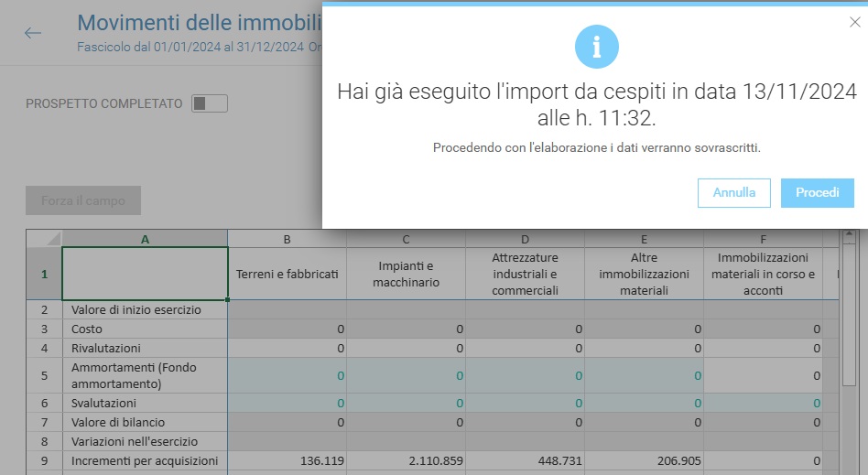
Task: Select column A header
Action: 145,239
